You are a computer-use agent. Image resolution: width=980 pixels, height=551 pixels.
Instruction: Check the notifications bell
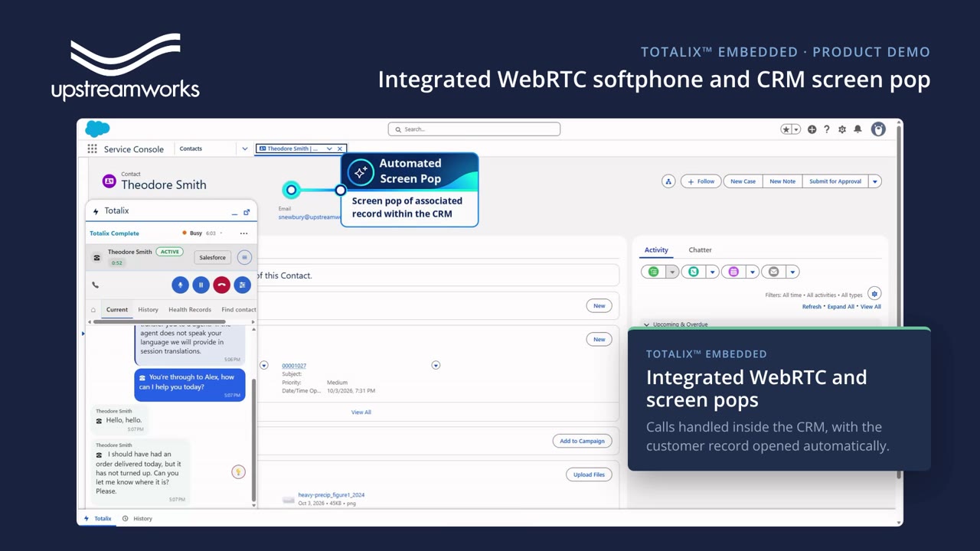857,129
